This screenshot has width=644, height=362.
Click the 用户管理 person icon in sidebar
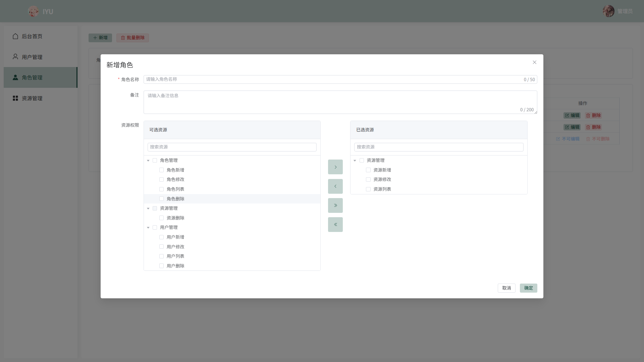click(x=15, y=57)
